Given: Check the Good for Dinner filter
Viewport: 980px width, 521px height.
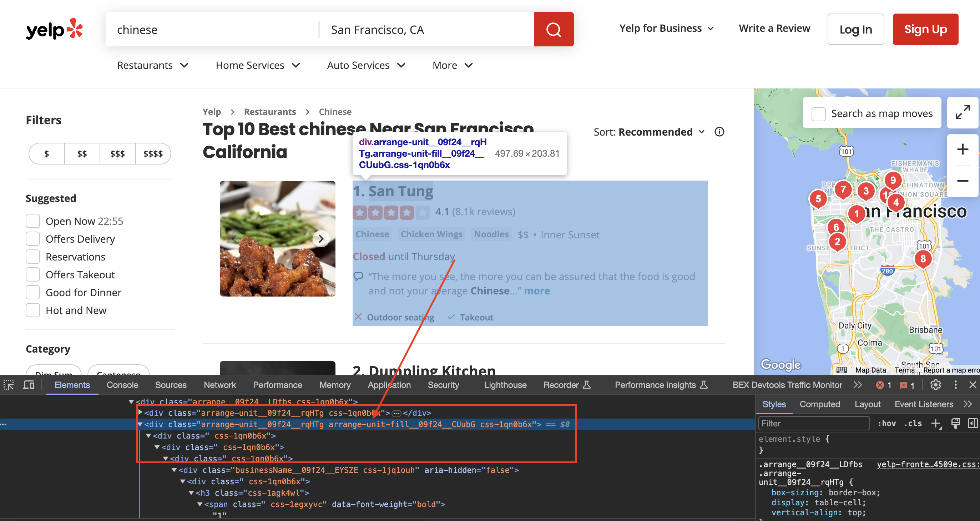Looking at the screenshot, I should [x=33, y=292].
